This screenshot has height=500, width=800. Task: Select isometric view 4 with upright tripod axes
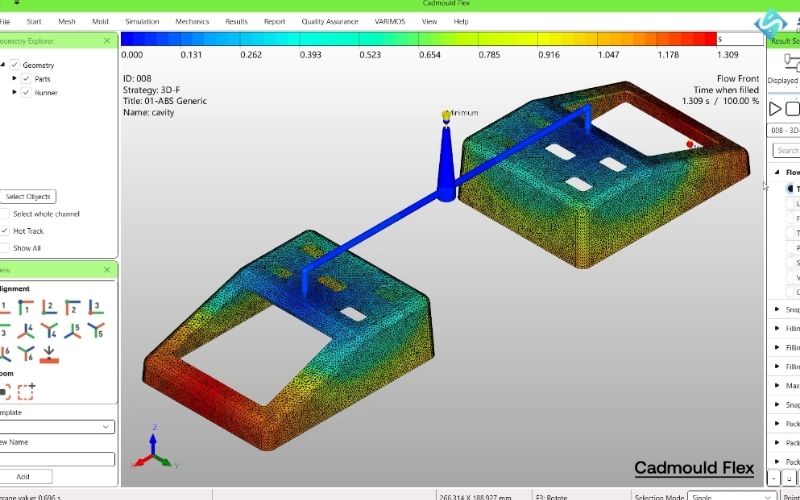click(x=26, y=331)
